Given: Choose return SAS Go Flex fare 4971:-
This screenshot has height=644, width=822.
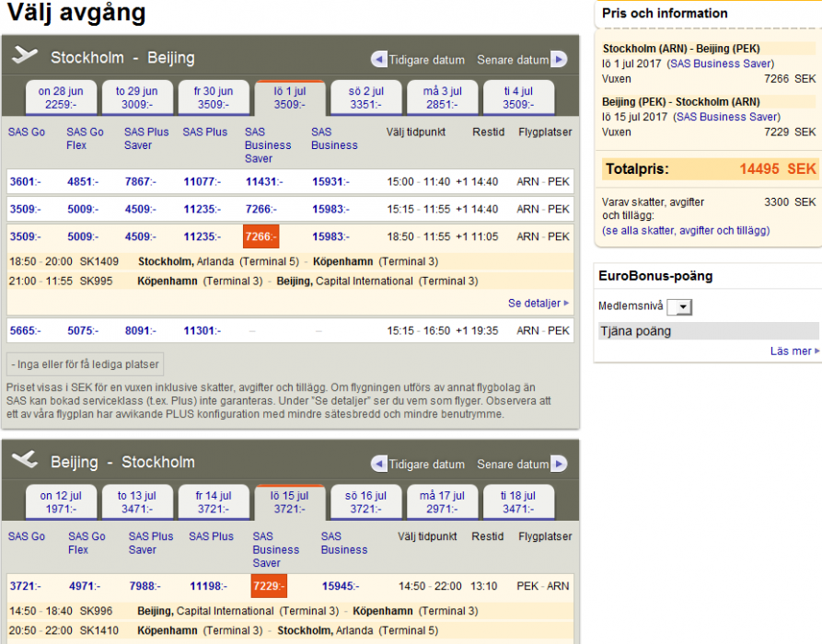Looking at the screenshot, I should click(85, 586).
